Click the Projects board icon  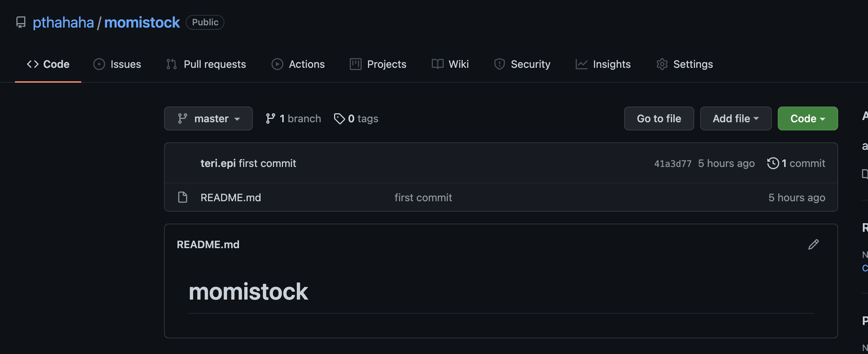pyautogui.click(x=356, y=64)
